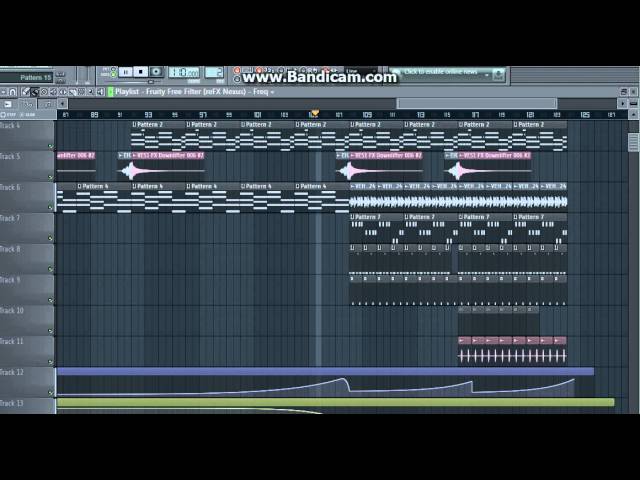Mute Track 4 with its green dot
640x480 pixels.
[x=51, y=146]
